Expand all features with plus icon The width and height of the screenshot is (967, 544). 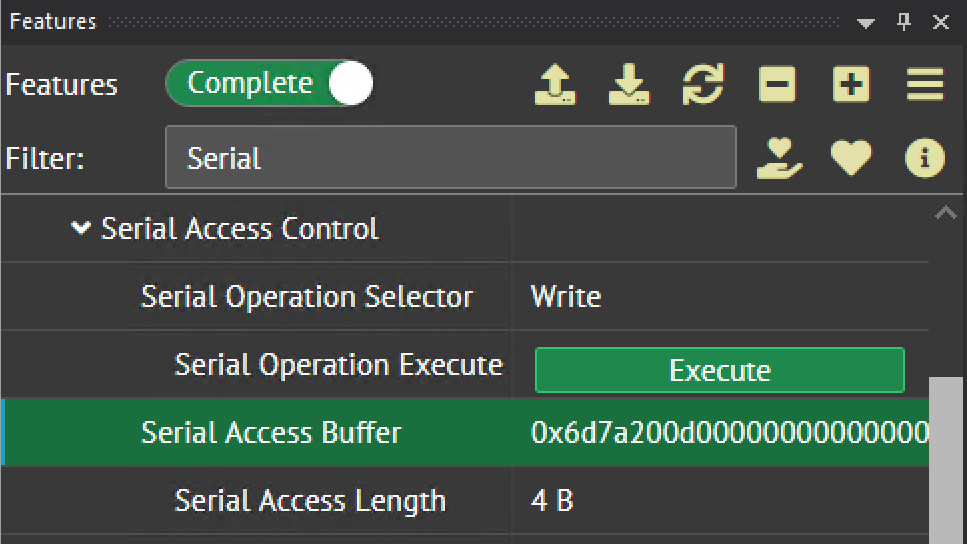[851, 86]
